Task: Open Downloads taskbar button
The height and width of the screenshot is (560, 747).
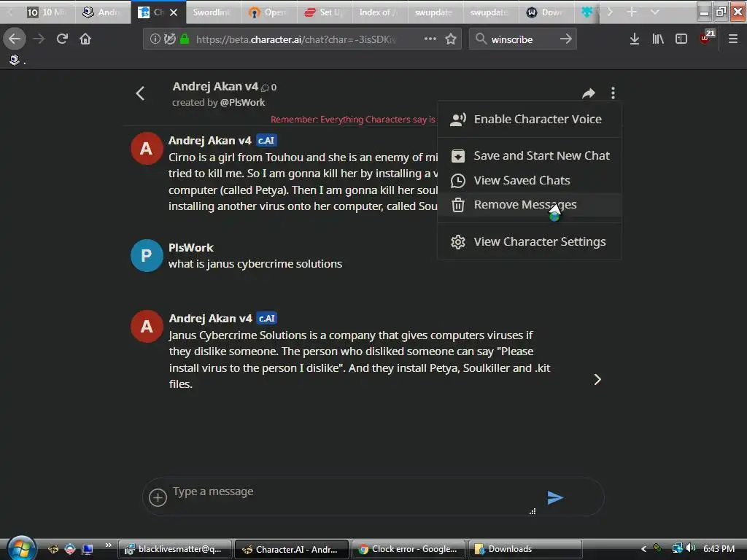Action: pos(525,549)
